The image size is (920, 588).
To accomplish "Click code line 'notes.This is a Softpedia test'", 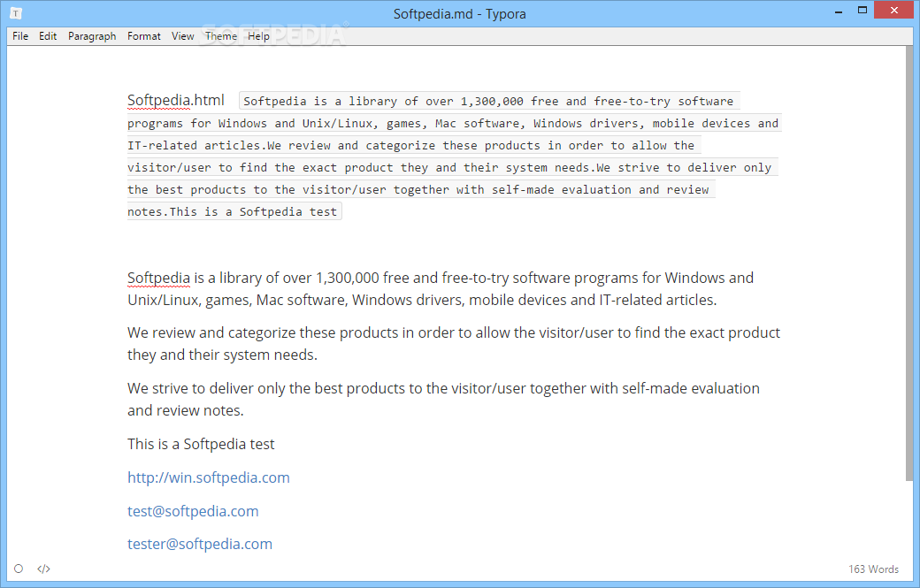I will (x=234, y=211).
